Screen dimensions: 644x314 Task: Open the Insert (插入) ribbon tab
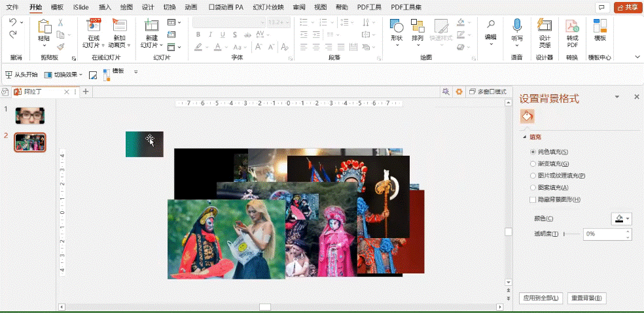105,7
